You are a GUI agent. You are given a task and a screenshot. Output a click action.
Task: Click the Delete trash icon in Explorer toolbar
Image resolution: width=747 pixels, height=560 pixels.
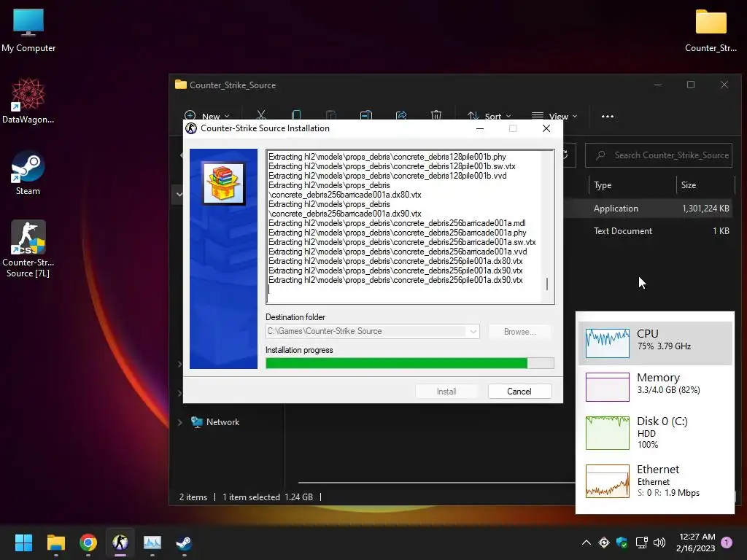click(436, 115)
